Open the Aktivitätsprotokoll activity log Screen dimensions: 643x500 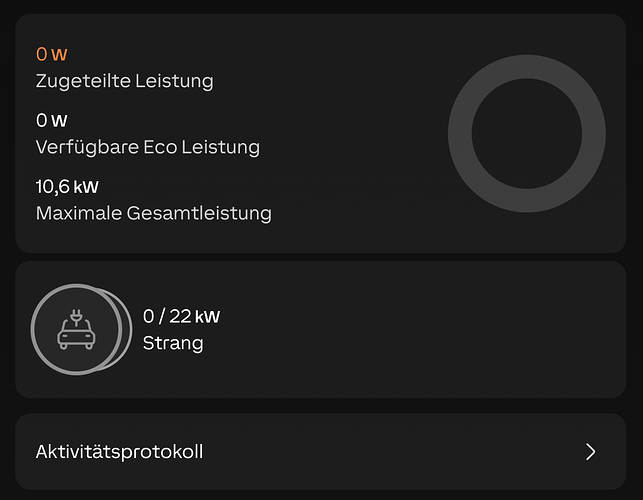click(321, 452)
